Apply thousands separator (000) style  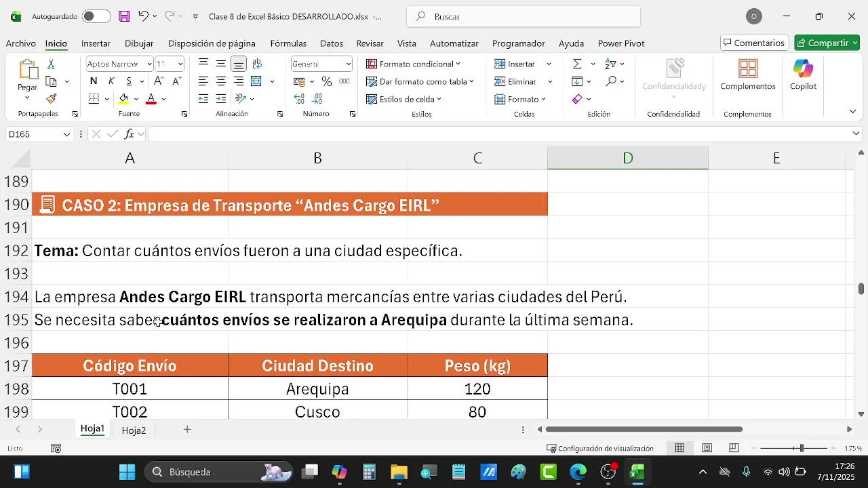point(344,81)
